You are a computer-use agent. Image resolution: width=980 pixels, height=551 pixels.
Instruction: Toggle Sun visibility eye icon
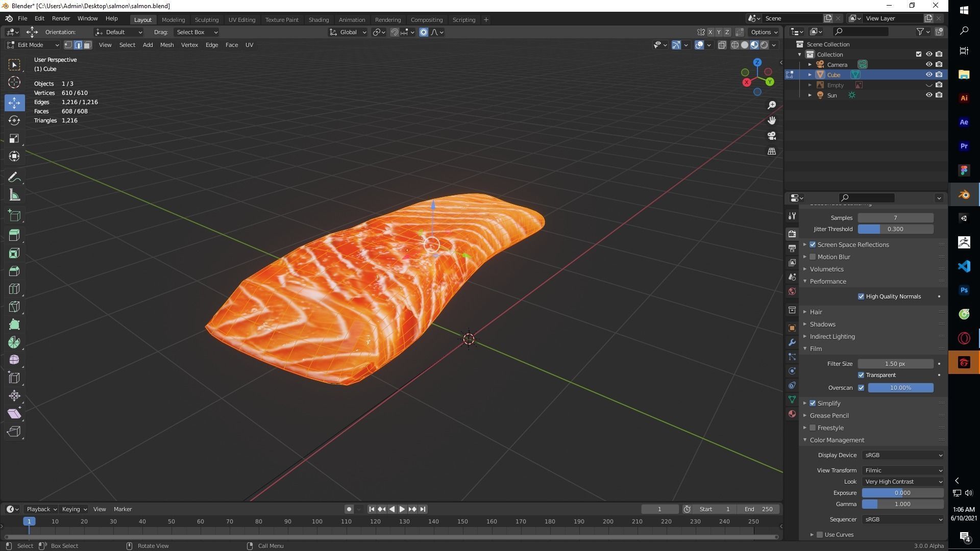click(x=929, y=95)
